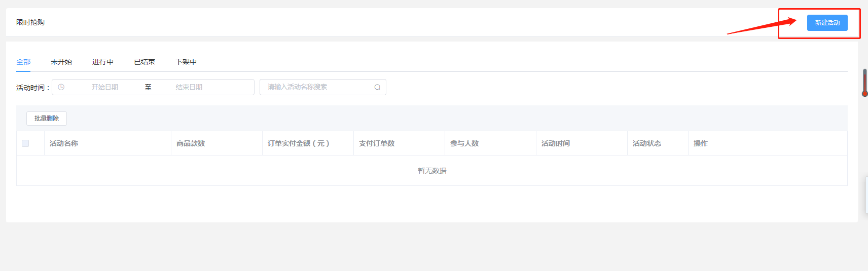This screenshot has width=868, height=271.
Task: Click the 新建活动 button
Action: click(827, 23)
